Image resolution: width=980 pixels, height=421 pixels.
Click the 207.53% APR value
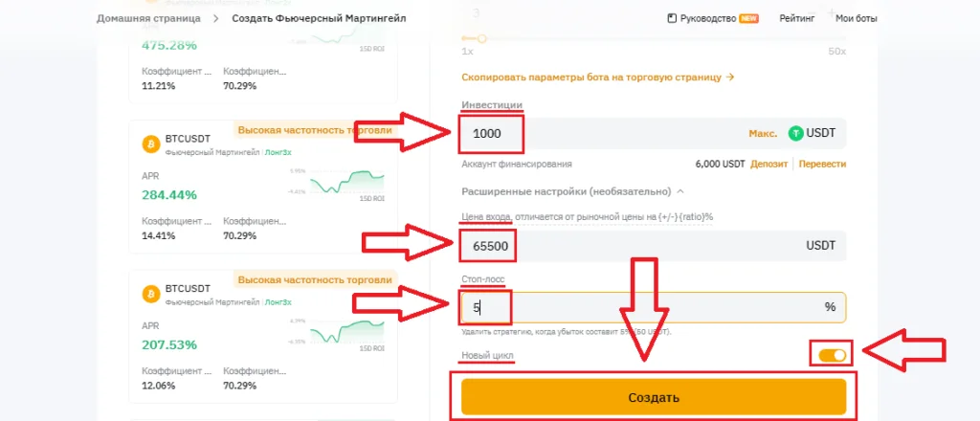(x=168, y=344)
